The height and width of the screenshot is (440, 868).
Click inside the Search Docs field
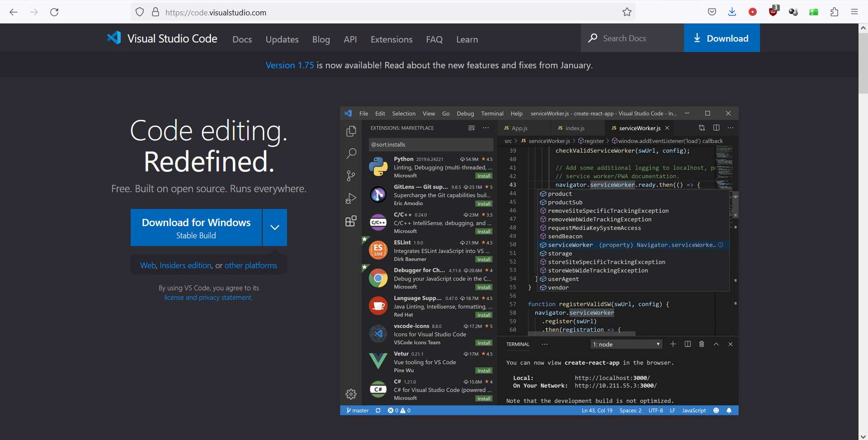[633, 38]
